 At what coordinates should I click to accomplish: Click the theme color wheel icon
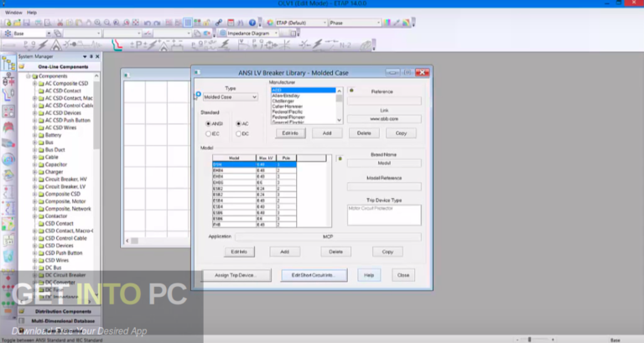click(x=270, y=23)
